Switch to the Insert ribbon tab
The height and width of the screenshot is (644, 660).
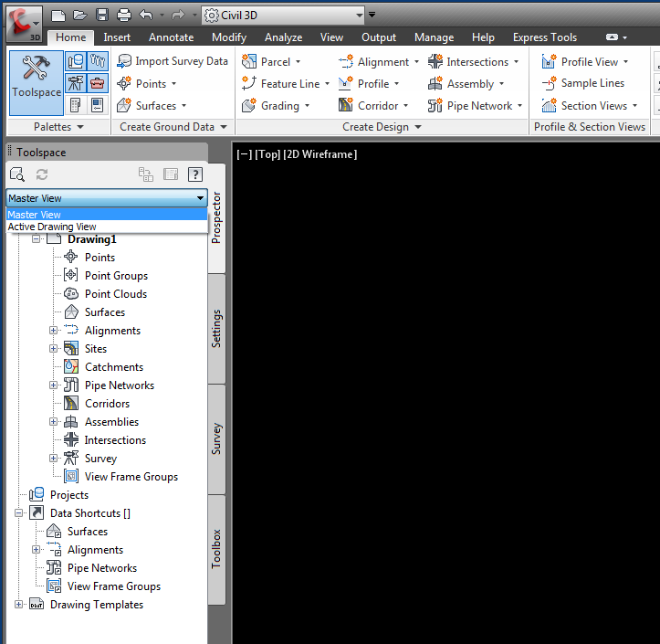coord(117,37)
